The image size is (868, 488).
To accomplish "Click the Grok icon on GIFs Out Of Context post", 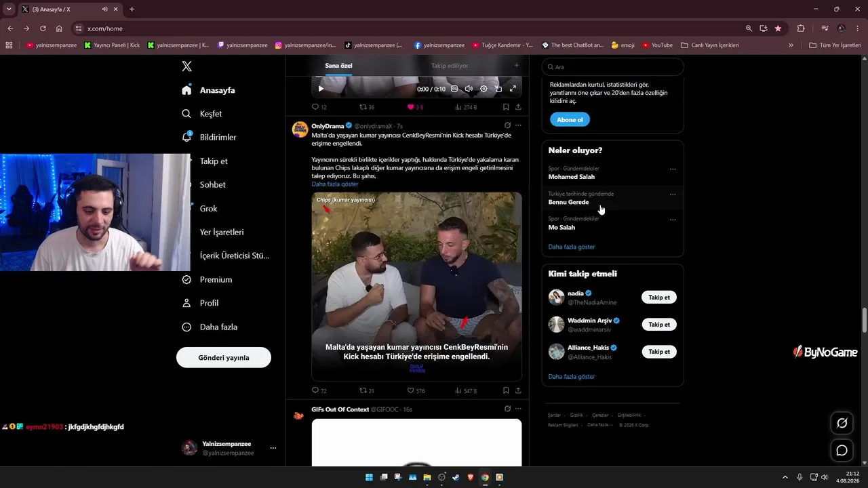I will 507,409.
